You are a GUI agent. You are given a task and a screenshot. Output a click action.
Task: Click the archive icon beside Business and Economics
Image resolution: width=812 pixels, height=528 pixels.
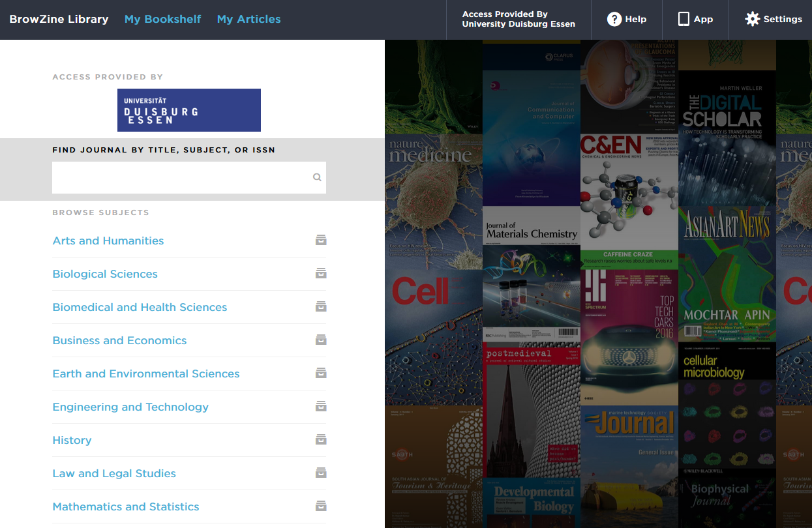point(321,340)
